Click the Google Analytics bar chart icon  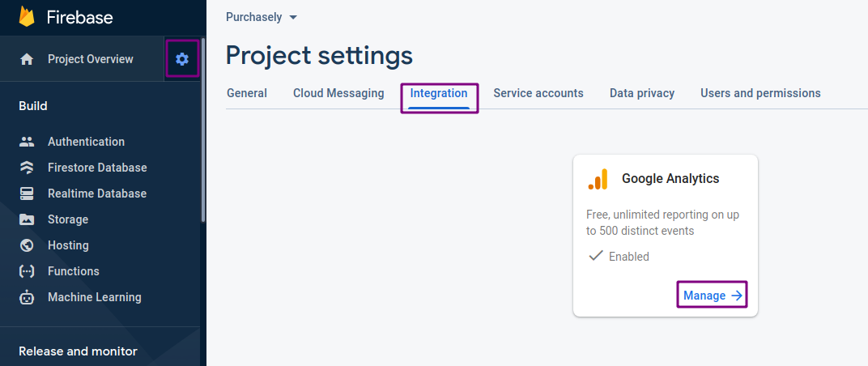point(598,180)
